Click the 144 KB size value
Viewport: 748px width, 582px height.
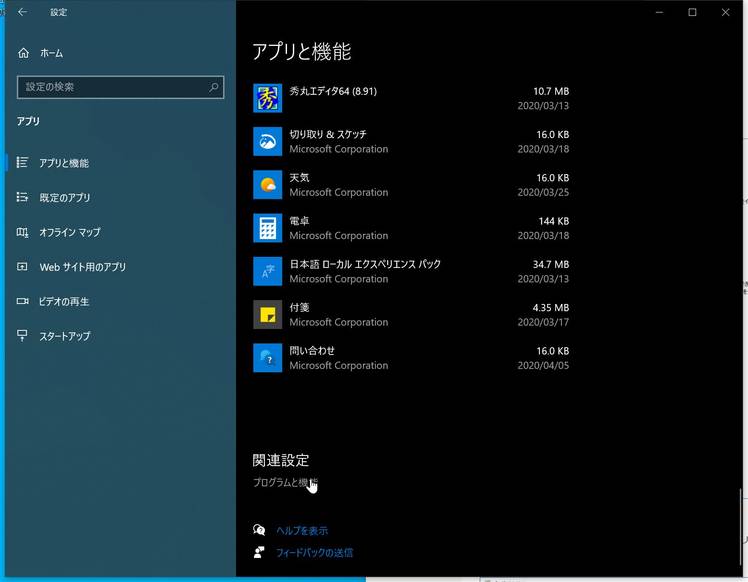tap(553, 221)
